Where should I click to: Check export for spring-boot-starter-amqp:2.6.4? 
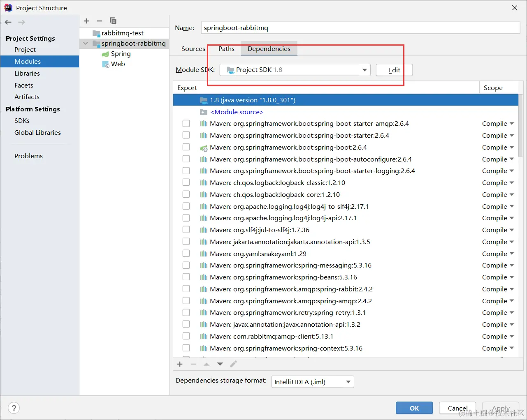[186, 123]
